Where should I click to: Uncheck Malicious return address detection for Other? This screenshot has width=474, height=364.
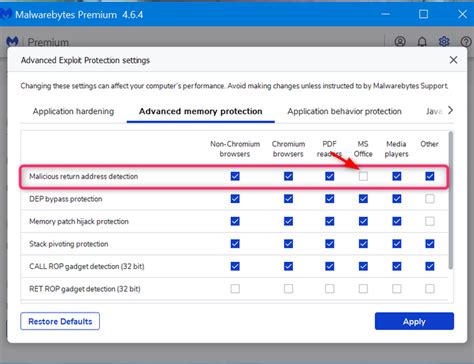430,176
